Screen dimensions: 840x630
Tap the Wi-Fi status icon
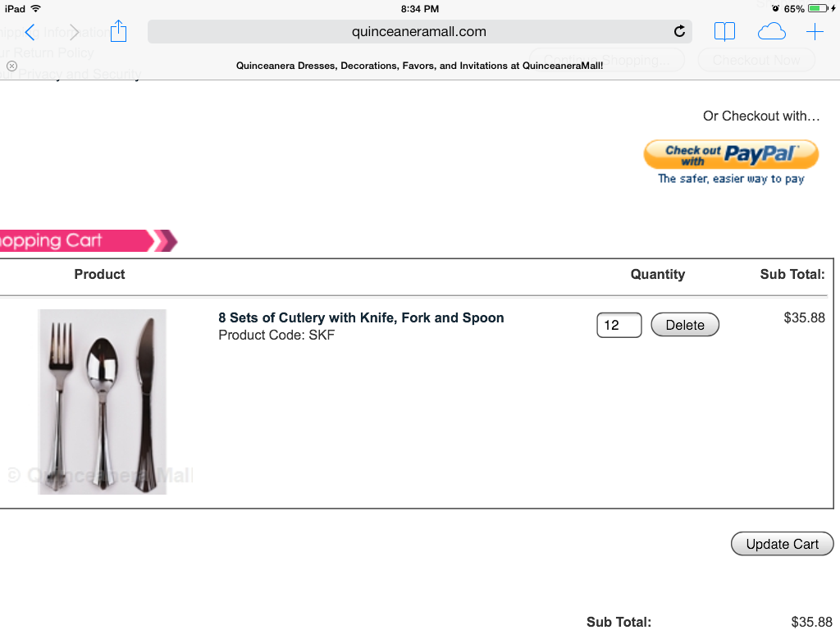(36, 8)
